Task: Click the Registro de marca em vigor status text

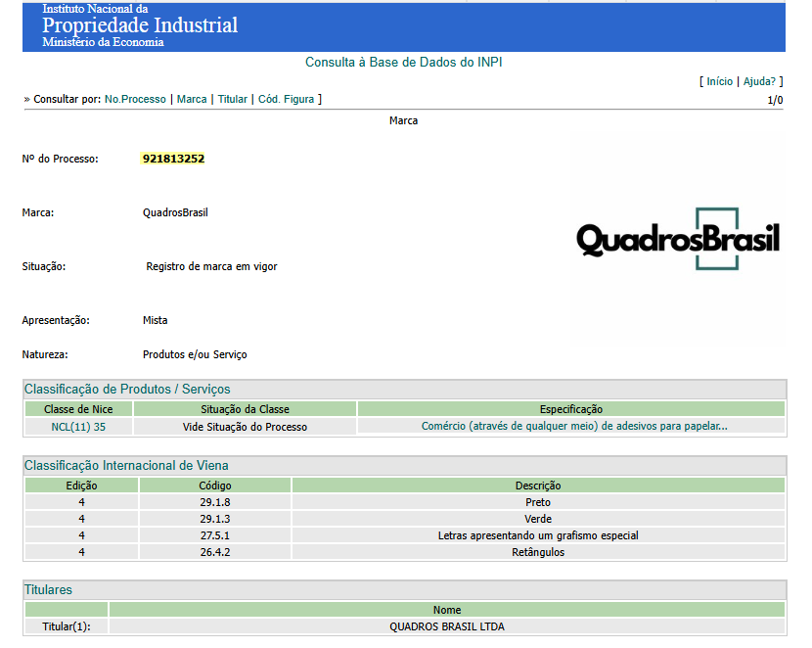Action: pyautogui.click(x=211, y=266)
